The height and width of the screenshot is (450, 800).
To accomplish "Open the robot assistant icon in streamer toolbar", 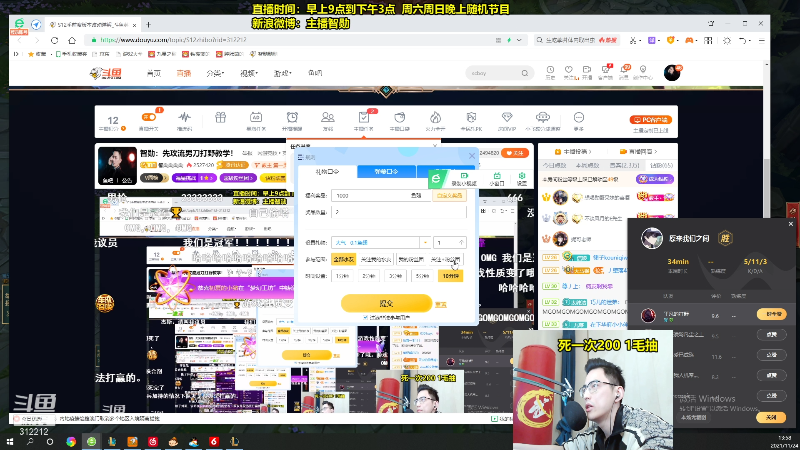I will pyautogui.click(x=543, y=118).
